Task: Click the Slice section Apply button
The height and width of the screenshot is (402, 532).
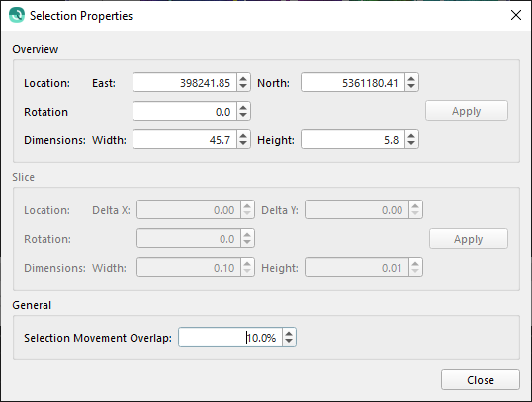Action: [x=468, y=239]
